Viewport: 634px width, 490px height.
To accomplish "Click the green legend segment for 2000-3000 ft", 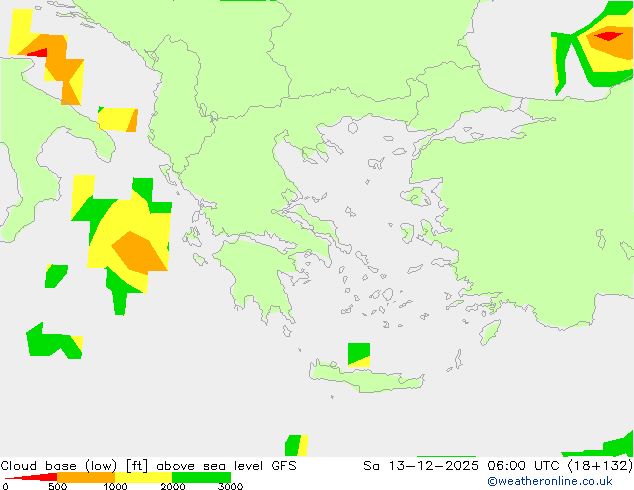I will tap(201, 477).
